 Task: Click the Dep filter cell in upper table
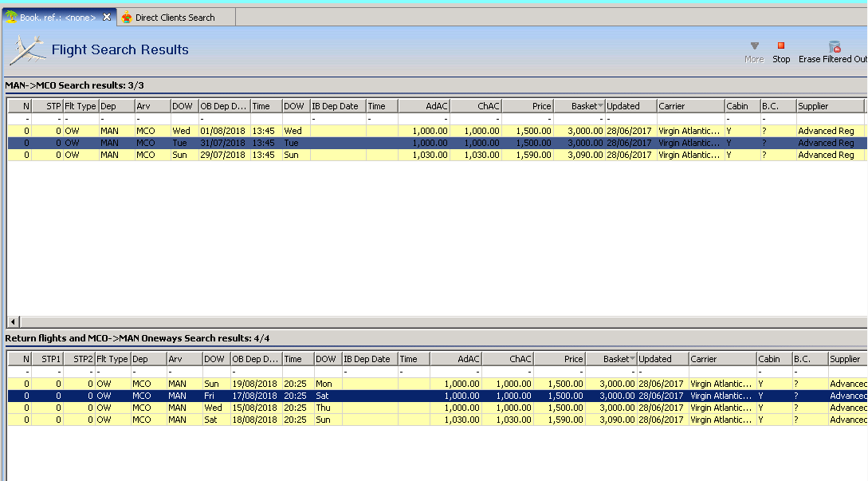116,119
